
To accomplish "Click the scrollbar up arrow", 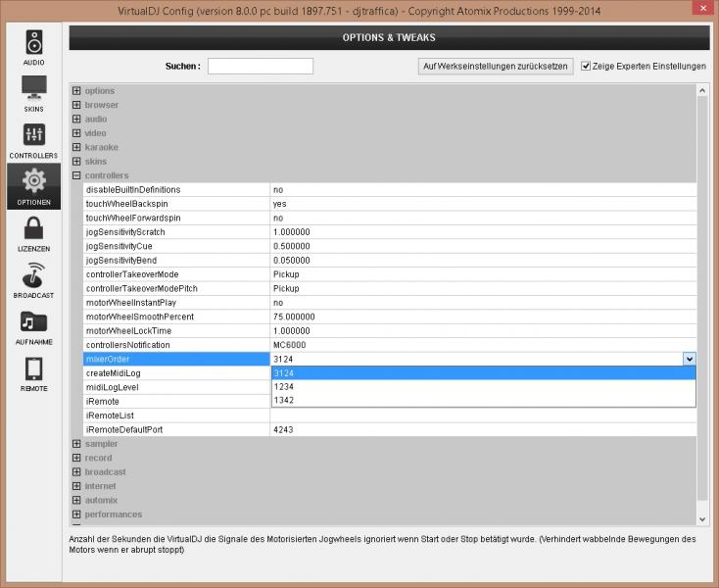I will point(702,91).
